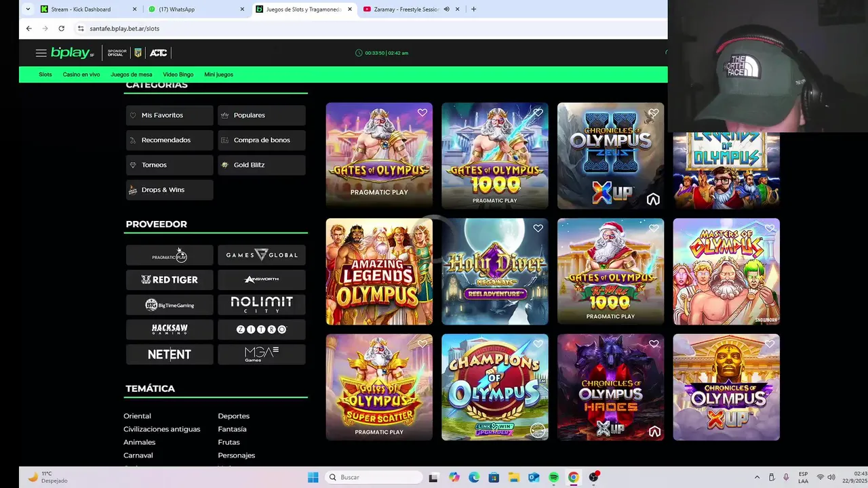The image size is (868, 488).
Task: Reload the current page
Action: tap(61, 28)
